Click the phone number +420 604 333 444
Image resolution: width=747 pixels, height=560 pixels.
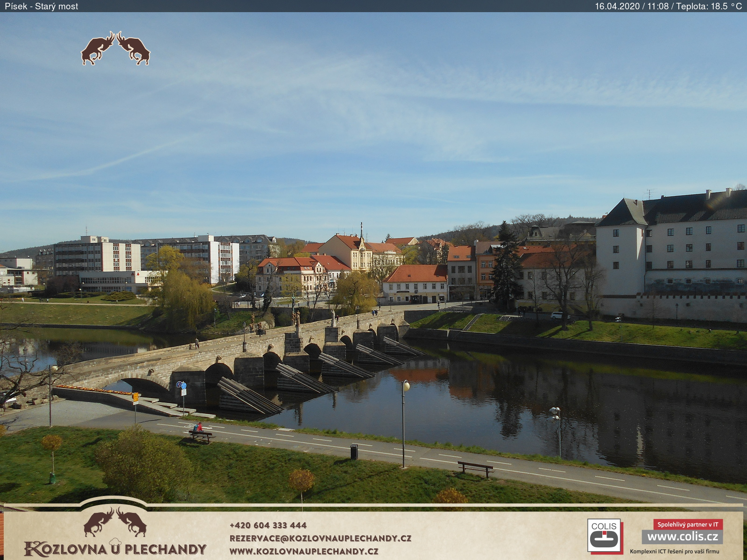[268, 525]
